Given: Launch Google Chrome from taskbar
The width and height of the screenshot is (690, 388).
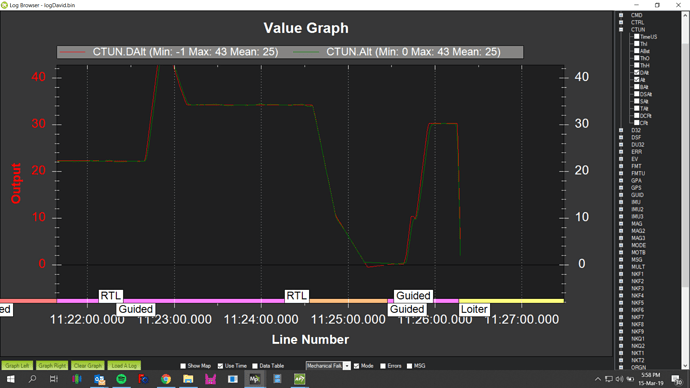Looking at the screenshot, I should click(166, 379).
